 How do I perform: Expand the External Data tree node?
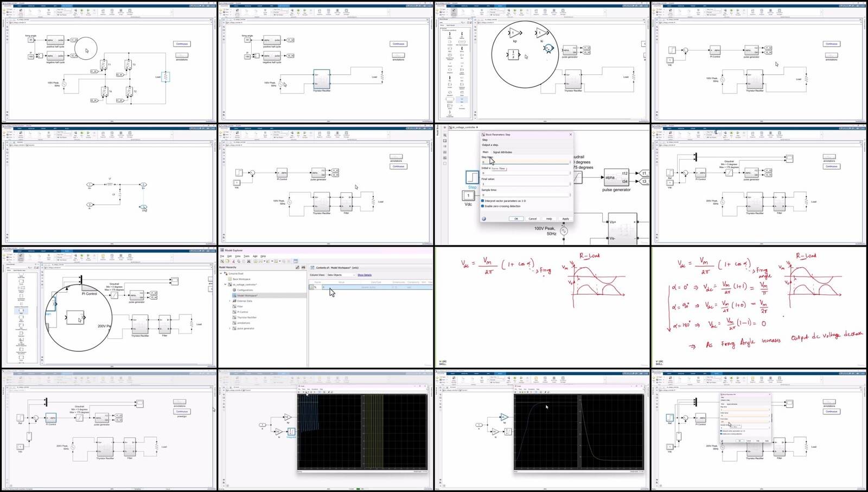click(x=230, y=301)
